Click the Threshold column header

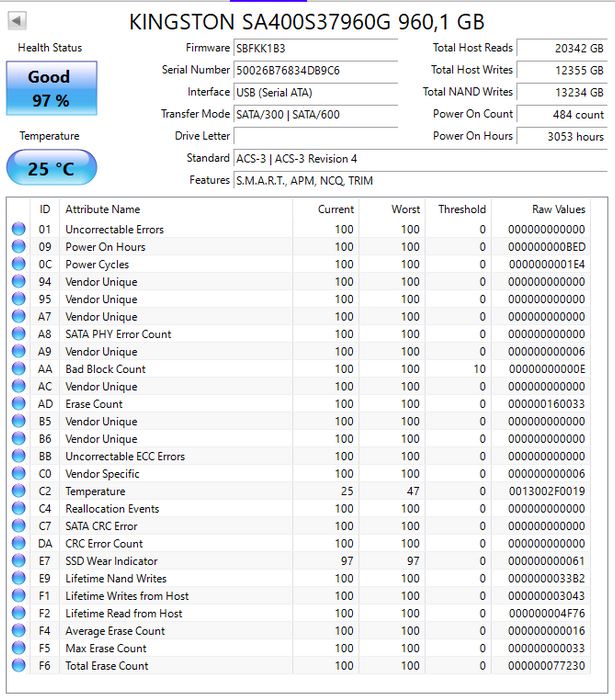[461, 210]
